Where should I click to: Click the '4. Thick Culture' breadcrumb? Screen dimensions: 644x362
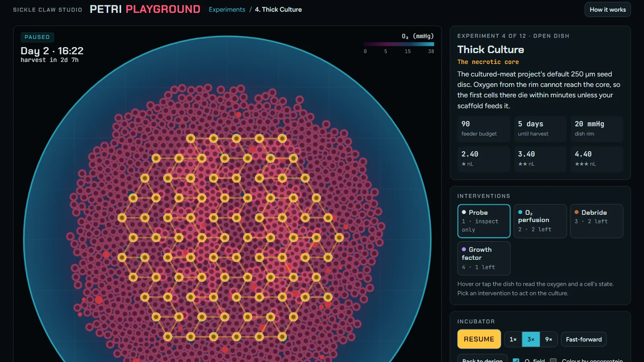click(278, 10)
